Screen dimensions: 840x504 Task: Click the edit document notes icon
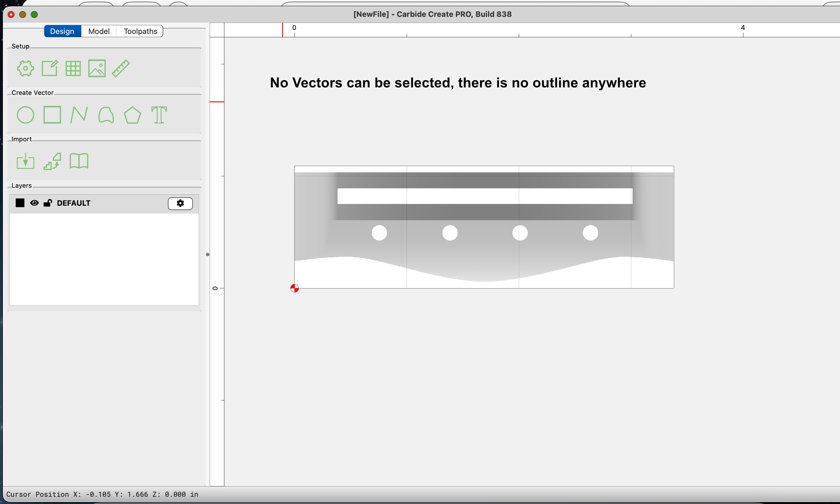[x=50, y=68]
